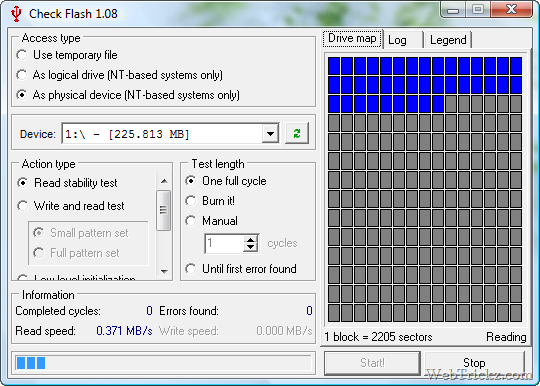Click Action type scrollbar up arrow
Image resolution: width=540 pixels, height=386 pixels.
[x=164, y=181]
